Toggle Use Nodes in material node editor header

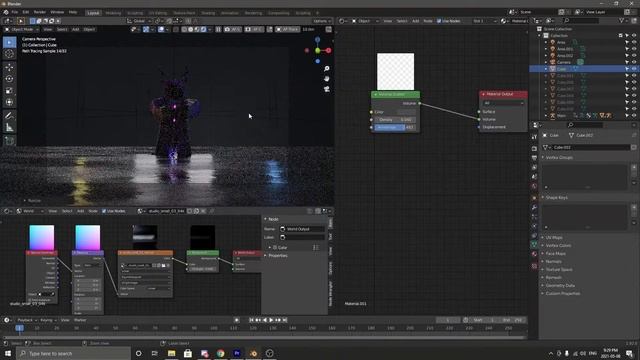(x=449, y=21)
